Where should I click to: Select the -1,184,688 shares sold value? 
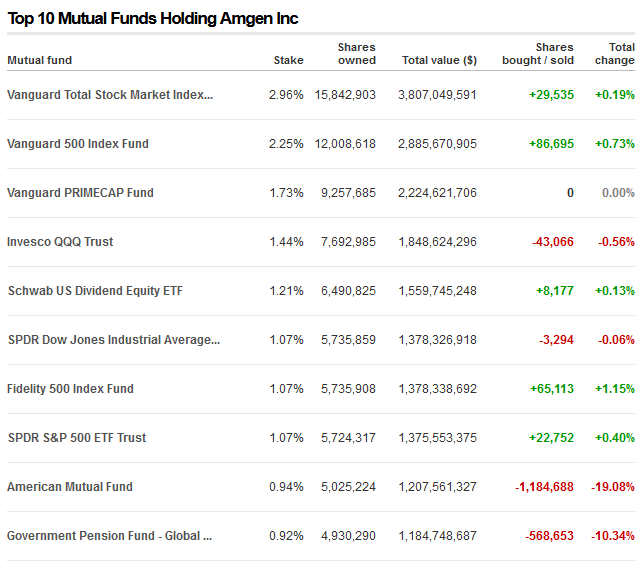(545, 487)
